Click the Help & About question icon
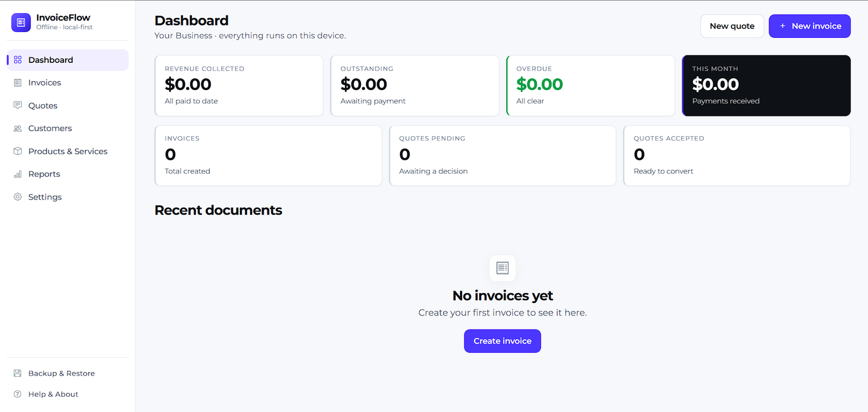 pos(17,394)
